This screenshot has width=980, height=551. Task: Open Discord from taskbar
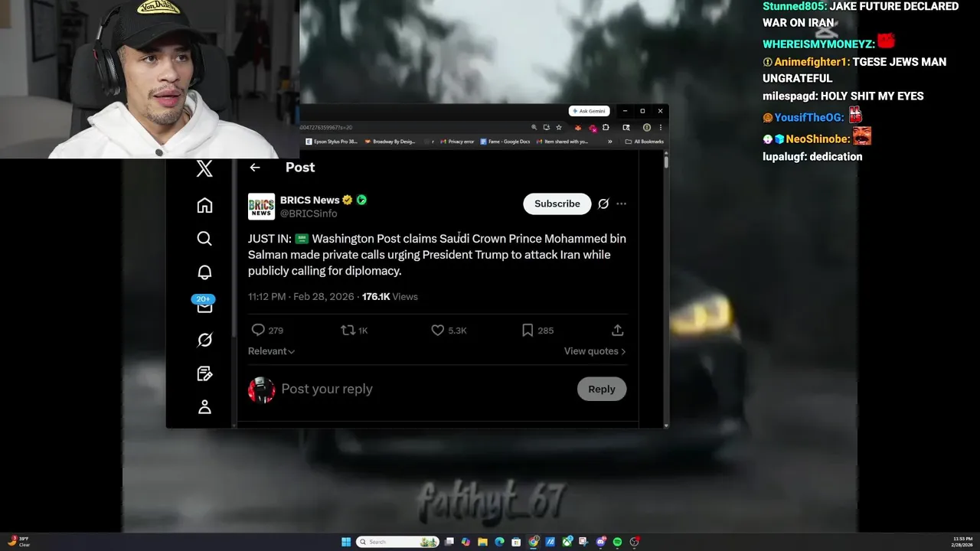pos(601,542)
